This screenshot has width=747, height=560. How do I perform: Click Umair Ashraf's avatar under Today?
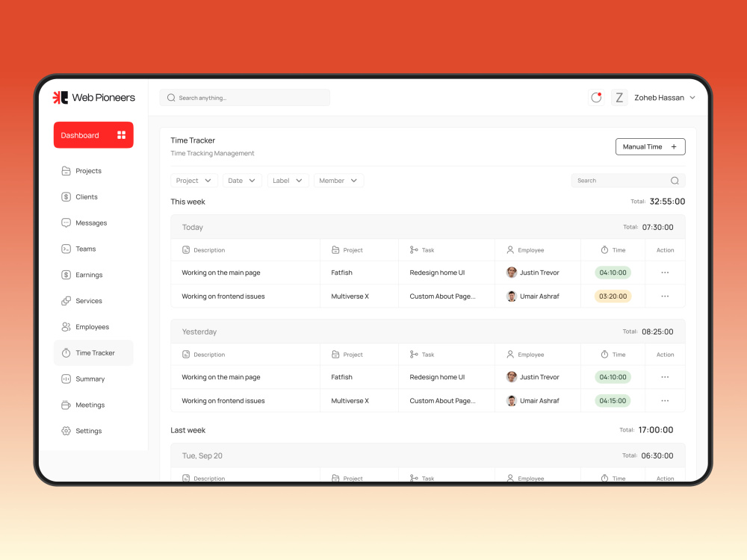pos(512,296)
